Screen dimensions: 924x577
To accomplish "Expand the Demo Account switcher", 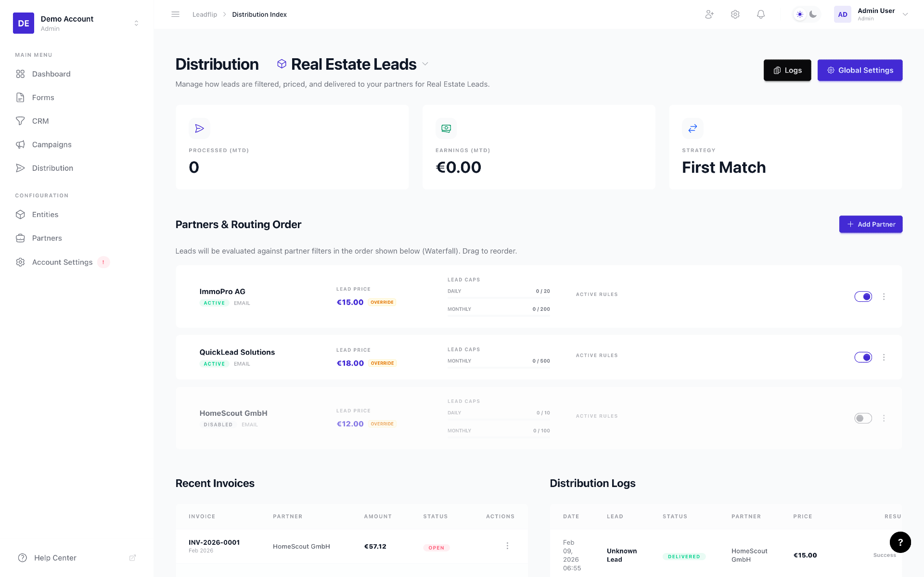I will (x=136, y=23).
